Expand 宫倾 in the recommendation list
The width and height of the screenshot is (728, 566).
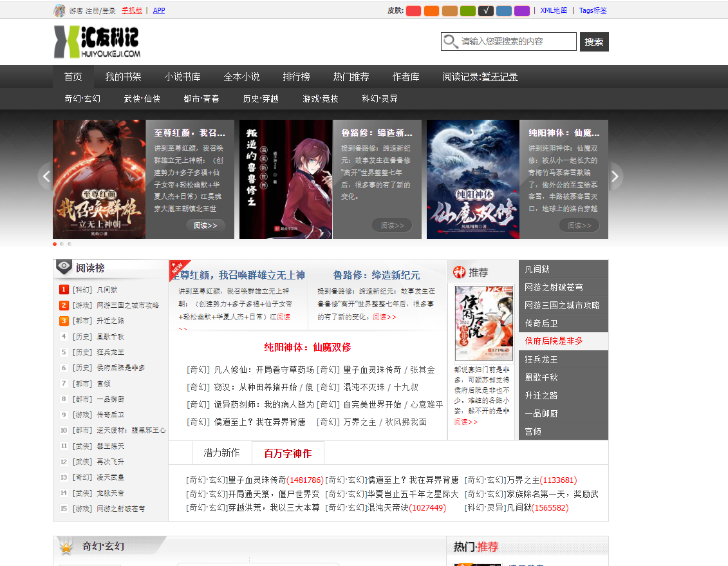pyautogui.click(x=563, y=431)
